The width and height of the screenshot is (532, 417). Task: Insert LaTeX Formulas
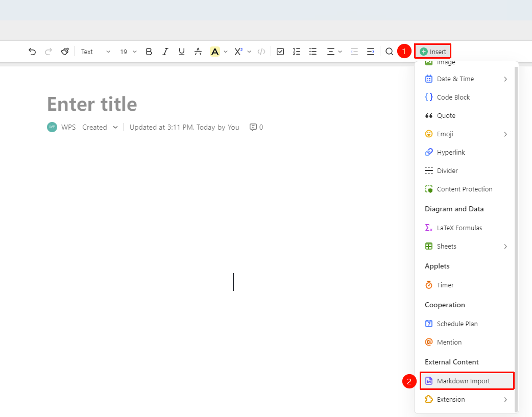click(466, 228)
